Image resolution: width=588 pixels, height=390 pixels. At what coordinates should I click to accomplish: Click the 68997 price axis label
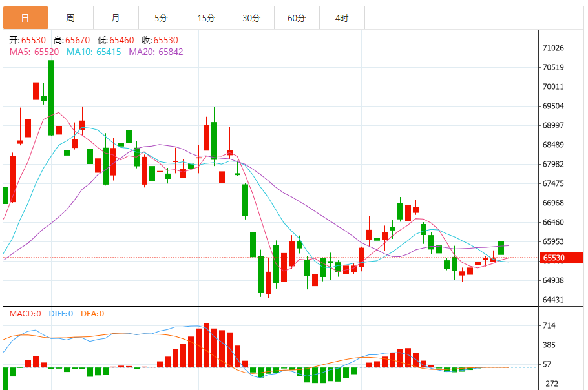[553, 125]
